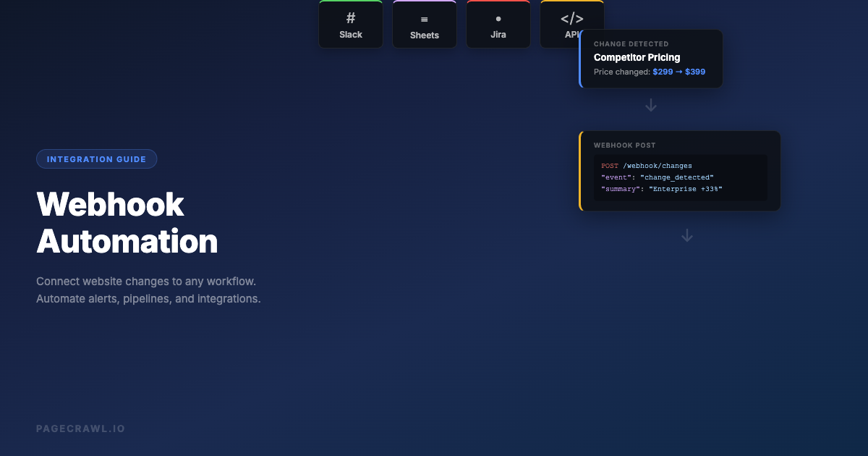Click the blue accent bar on the Change Detected card

(581, 58)
